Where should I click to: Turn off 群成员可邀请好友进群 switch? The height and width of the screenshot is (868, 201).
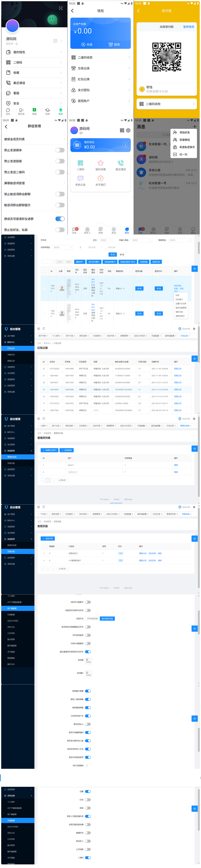(x=60, y=219)
